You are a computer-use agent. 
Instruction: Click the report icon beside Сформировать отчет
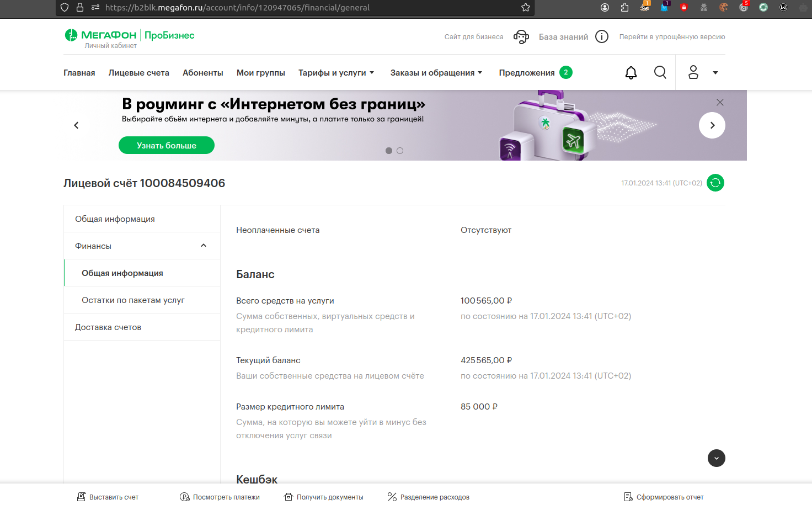point(628,497)
